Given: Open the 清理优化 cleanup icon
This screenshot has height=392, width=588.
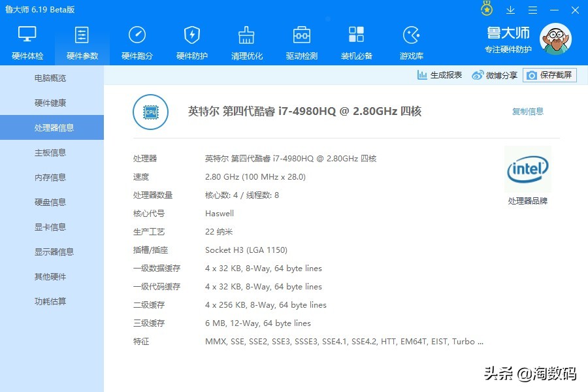Looking at the screenshot, I should [x=246, y=36].
